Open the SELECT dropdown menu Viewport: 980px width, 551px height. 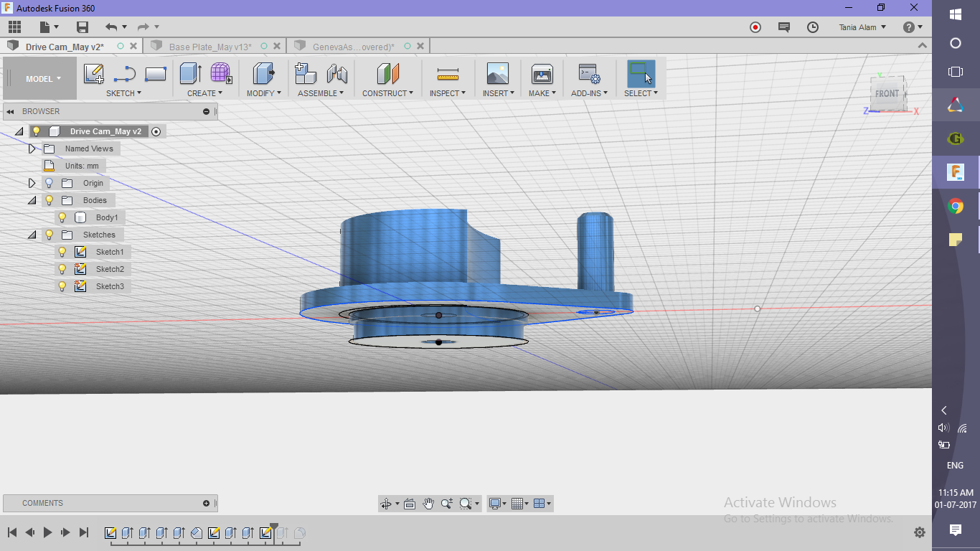(640, 93)
